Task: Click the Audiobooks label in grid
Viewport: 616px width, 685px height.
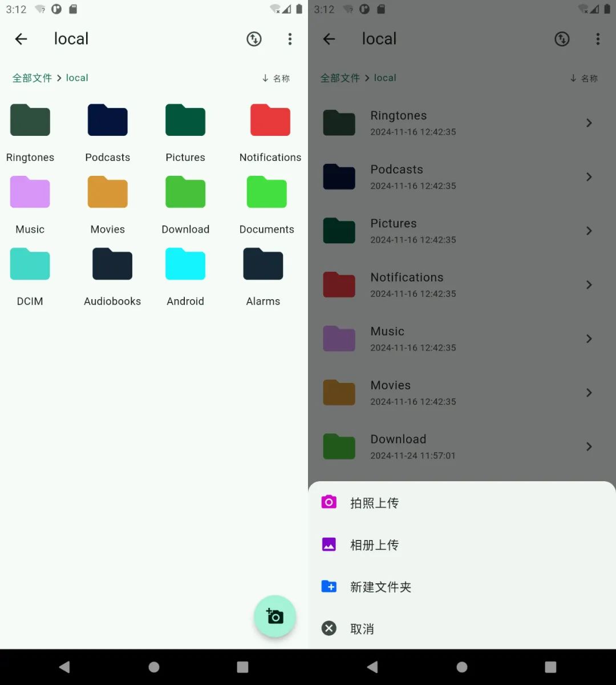Action: tap(112, 301)
